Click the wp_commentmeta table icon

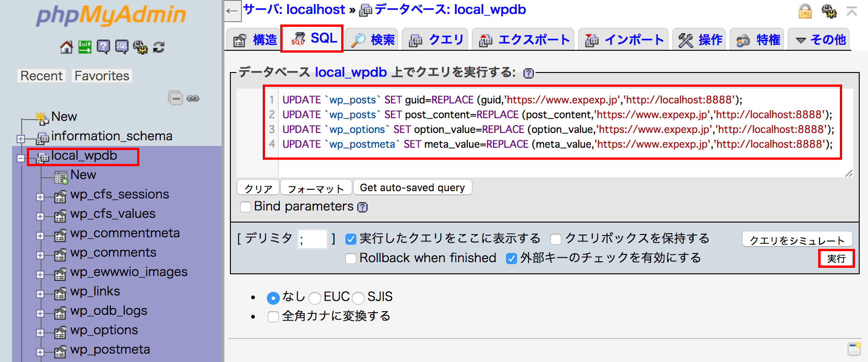point(60,236)
